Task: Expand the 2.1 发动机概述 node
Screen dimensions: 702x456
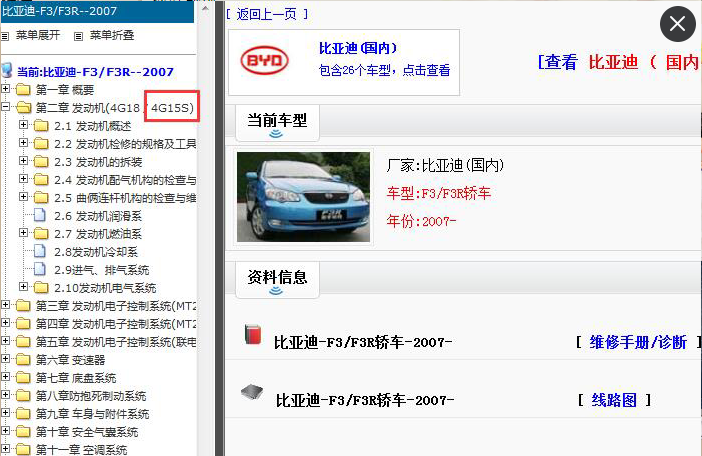Action: click(x=24, y=124)
